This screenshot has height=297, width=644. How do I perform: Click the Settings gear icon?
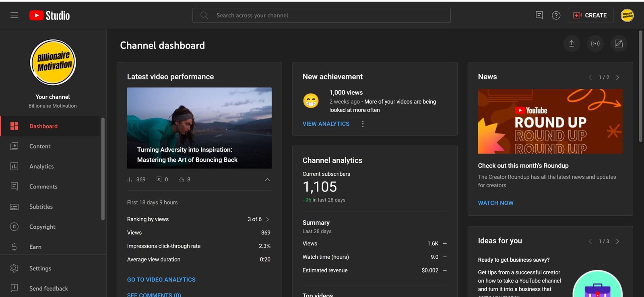[14, 268]
